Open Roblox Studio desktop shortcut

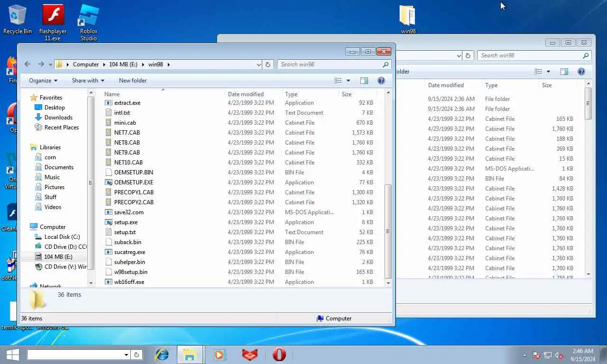click(x=88, y=23)
